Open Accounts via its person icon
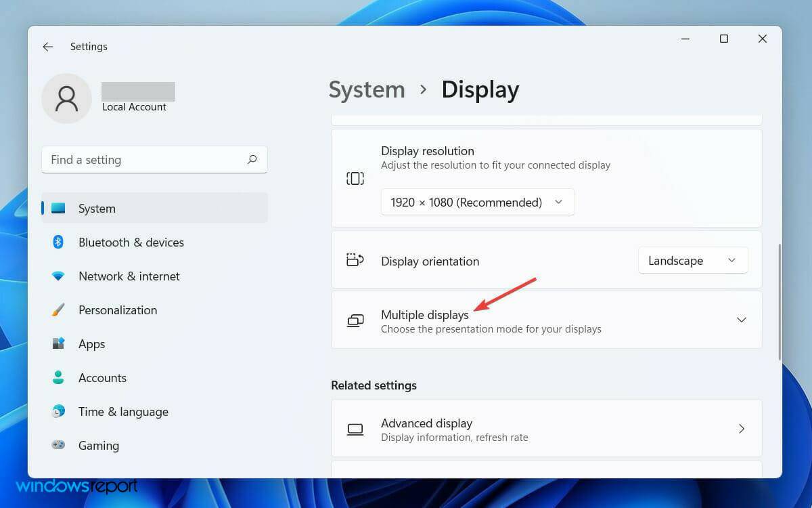 coord(58,377)
